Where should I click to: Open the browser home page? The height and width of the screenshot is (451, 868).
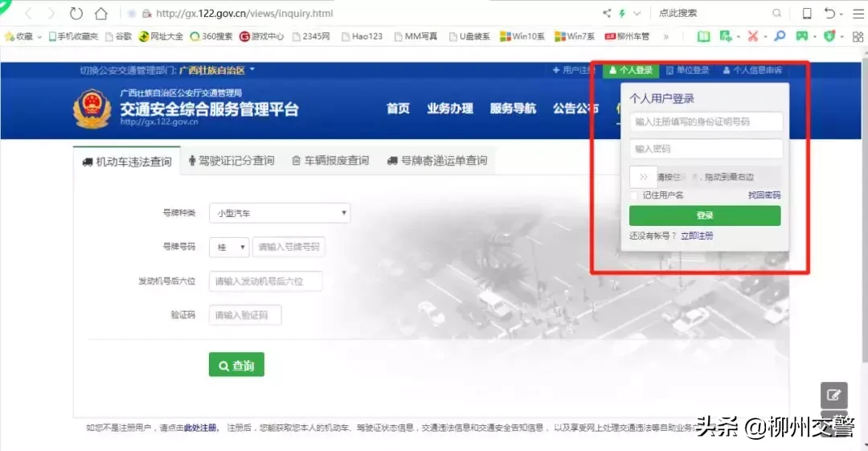tap(100, 14)
